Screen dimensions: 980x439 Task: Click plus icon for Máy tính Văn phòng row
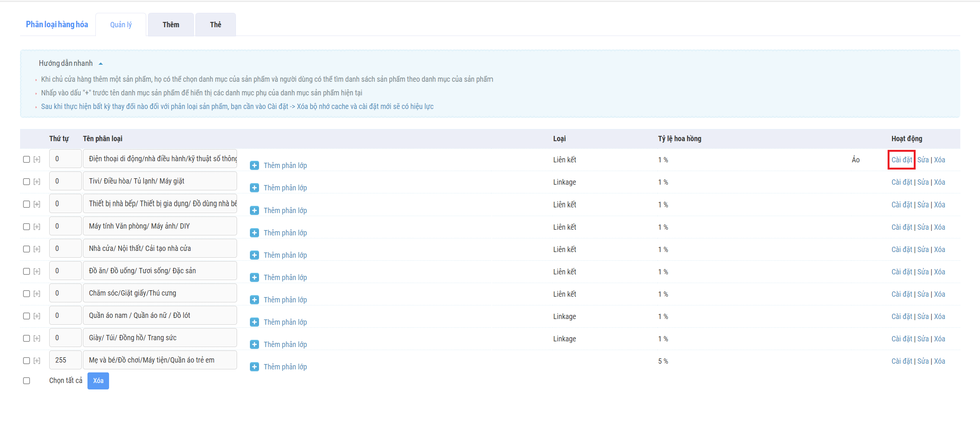click(254, 233)
